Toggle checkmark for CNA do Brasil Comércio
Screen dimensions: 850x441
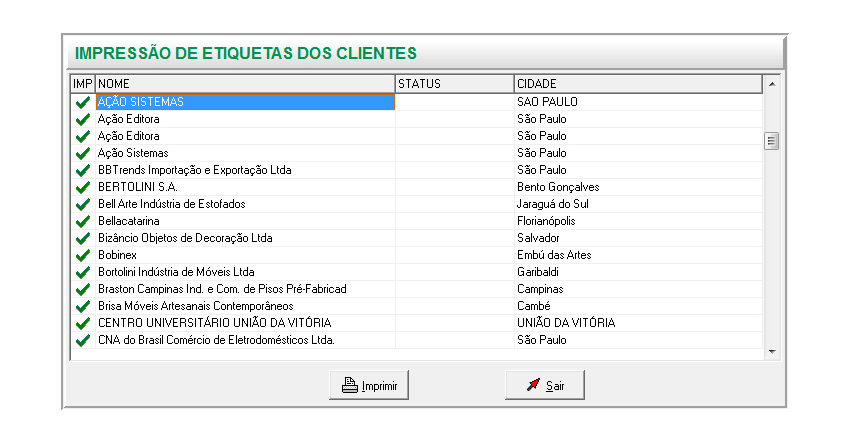[x=83, y=341]
